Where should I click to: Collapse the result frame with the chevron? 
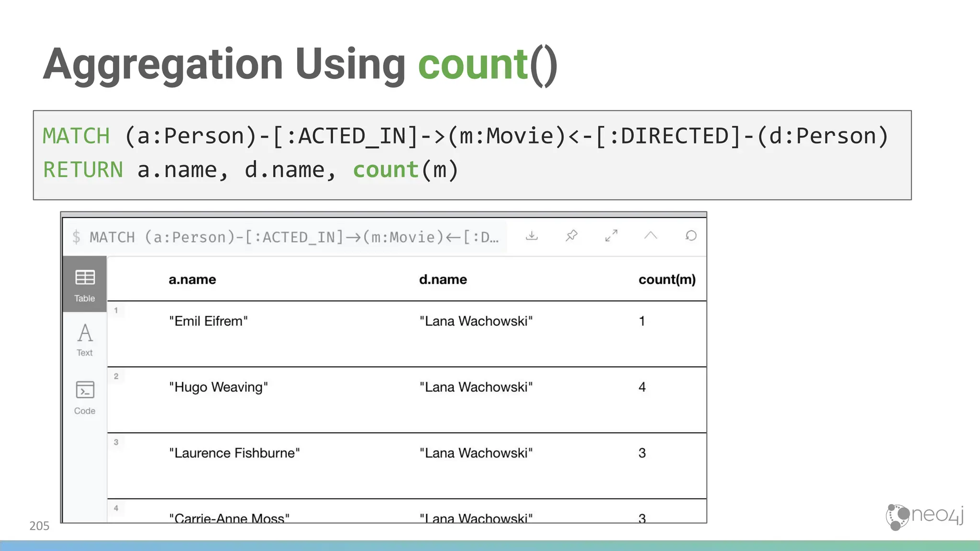[x=651, y=235]
